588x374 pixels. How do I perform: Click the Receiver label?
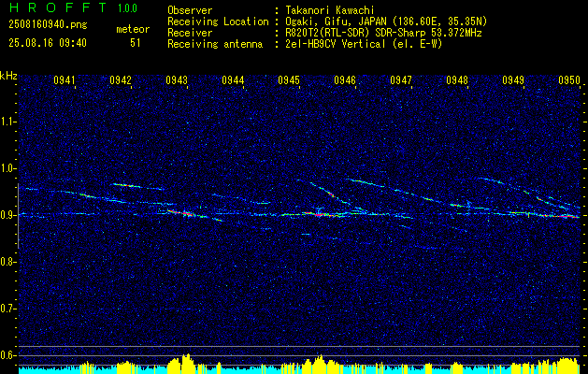190,33
